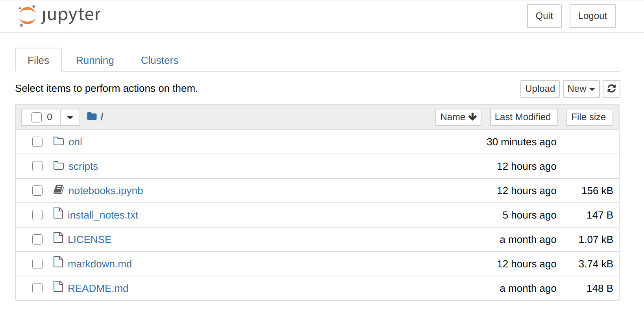The width and height of the screenshot is (644, 315).
Task: Sort by File size column
Action: click(589, 117)
